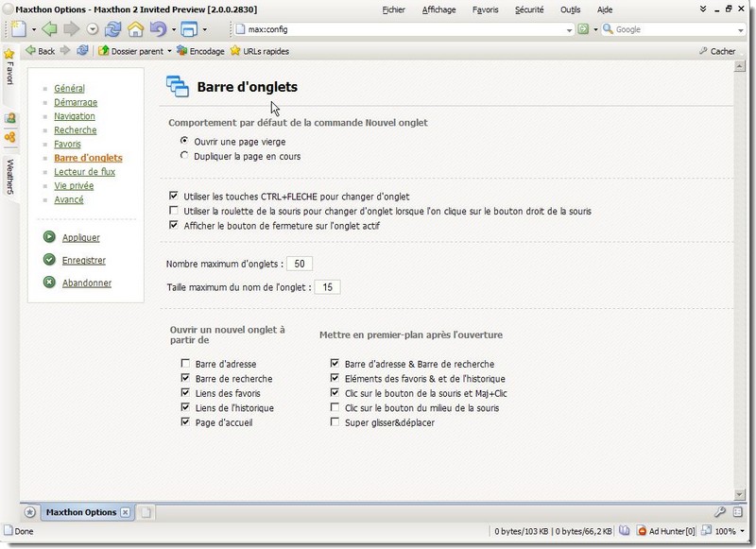Open the address bar history dropdown

click(x=569, y=30)
